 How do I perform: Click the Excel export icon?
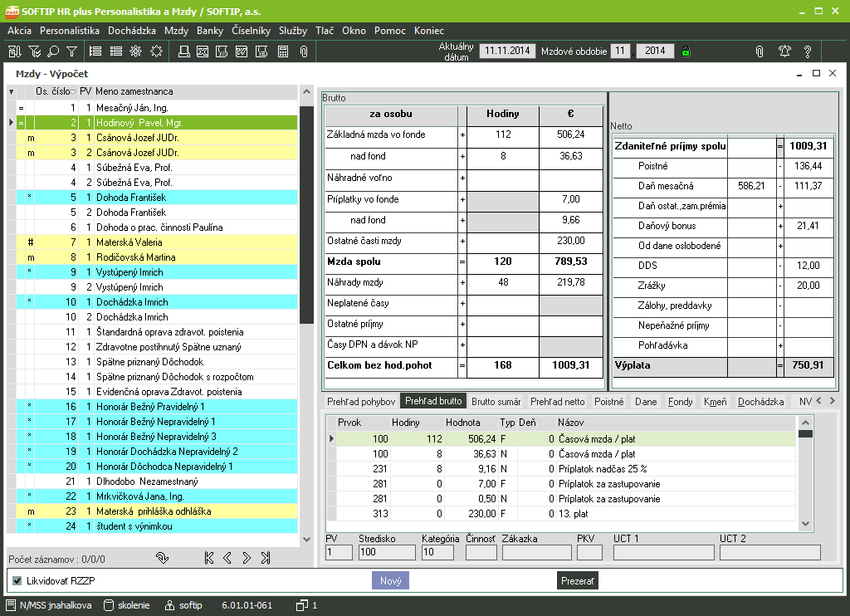click(x=203, y=51)
